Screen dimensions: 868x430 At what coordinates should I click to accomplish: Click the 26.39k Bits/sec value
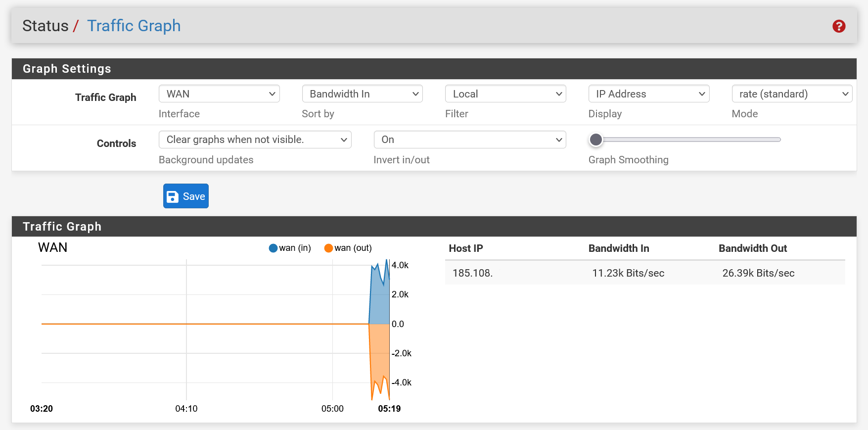click(758, 273)
